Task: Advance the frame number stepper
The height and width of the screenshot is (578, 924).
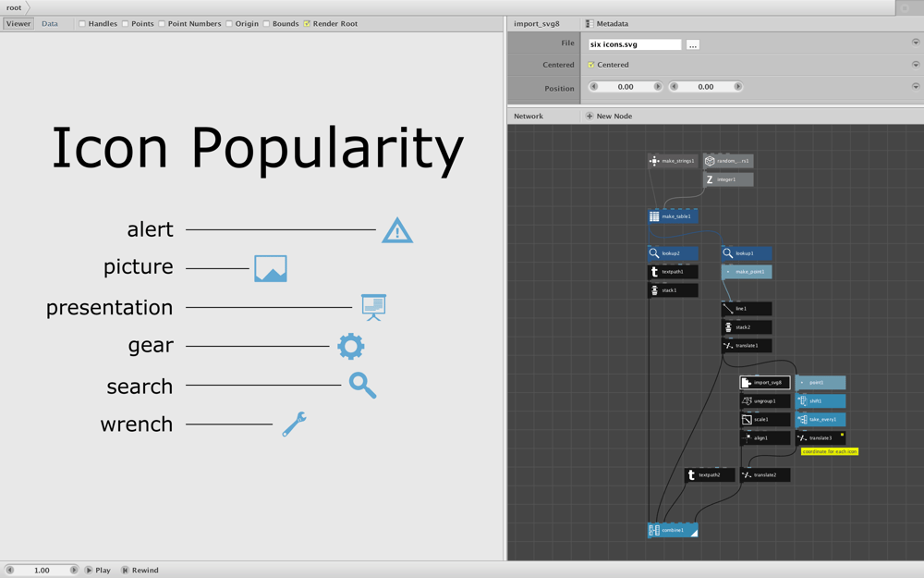Action: tap(74, 571)
